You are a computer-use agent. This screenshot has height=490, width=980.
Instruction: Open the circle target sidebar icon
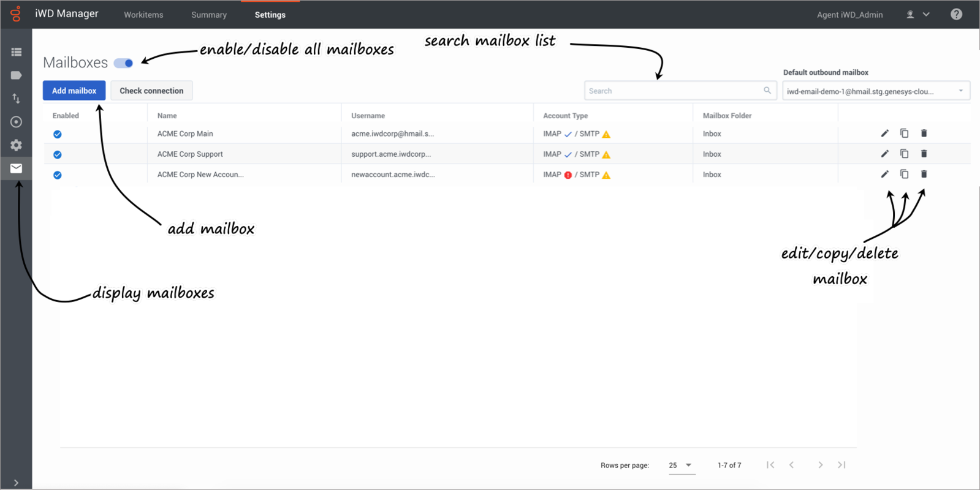pos(17,122)
